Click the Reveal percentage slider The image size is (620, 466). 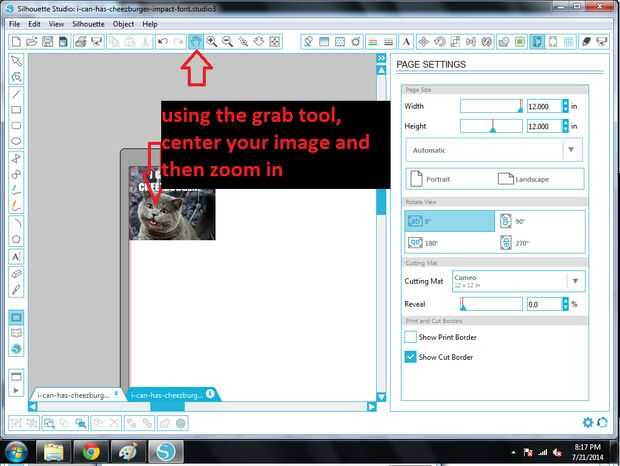pos(491,304)
